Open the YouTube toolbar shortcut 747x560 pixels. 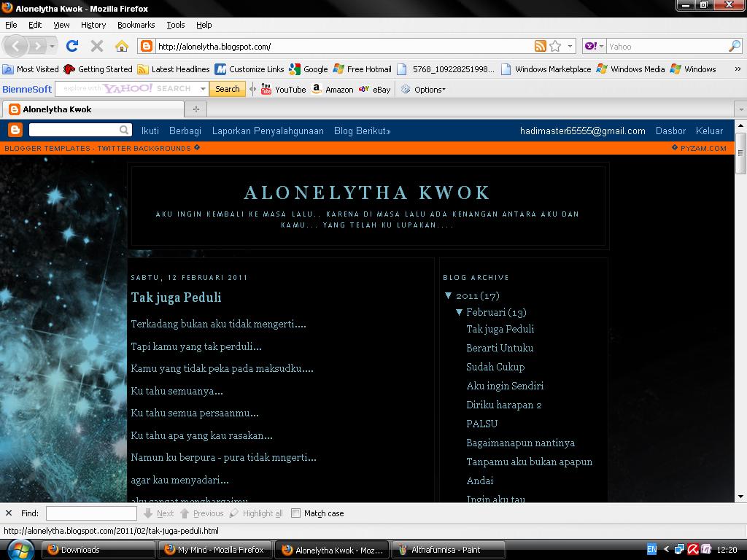[x=283, y=89]
